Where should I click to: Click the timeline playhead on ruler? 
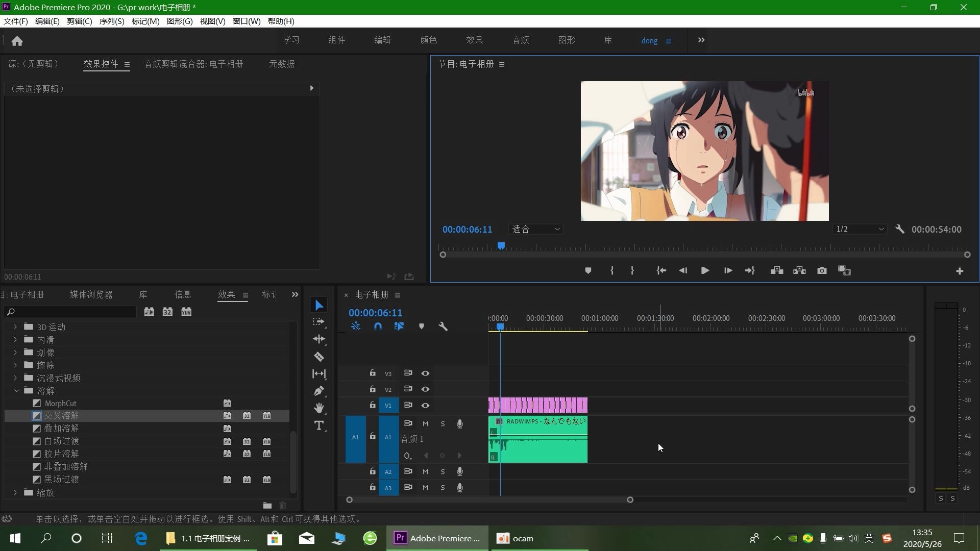click(x=500, y=327)
